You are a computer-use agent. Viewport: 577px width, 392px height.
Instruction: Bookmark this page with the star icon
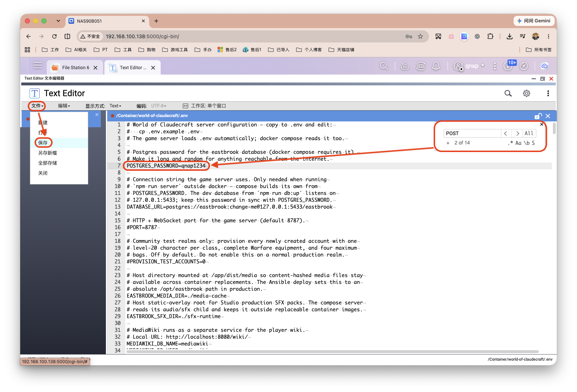[x=420, y=36]
